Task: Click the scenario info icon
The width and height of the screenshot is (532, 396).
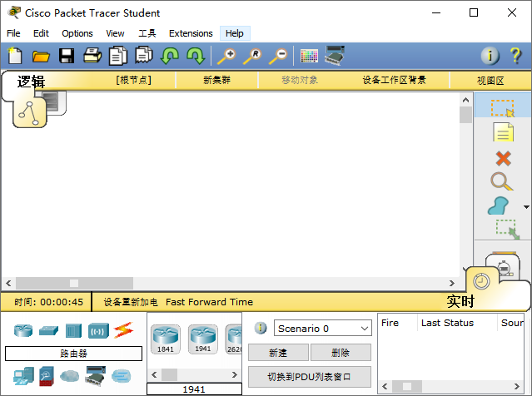Action: click(261, 328)
